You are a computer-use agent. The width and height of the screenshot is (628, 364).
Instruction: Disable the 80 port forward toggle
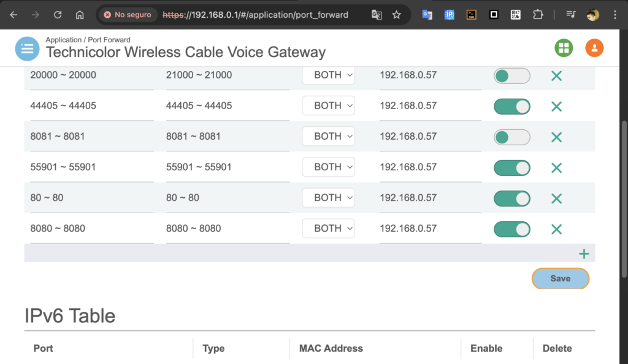(511, 199)
